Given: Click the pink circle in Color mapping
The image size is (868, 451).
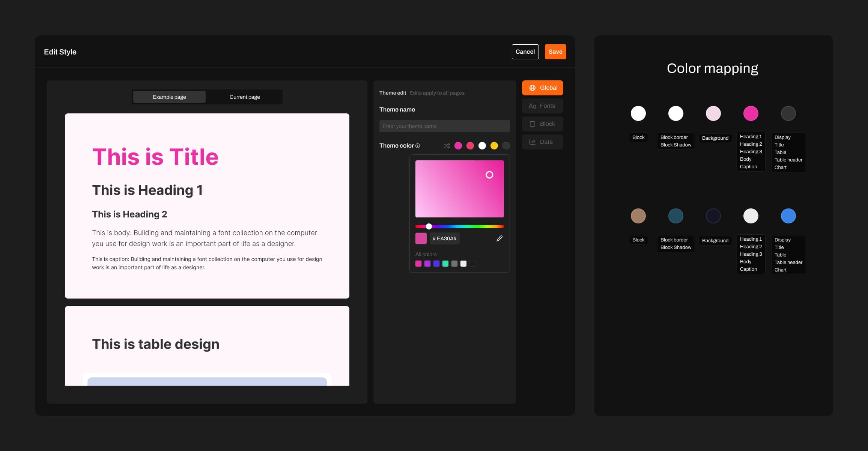Looking at the screenshot, I should coord(751,113).
